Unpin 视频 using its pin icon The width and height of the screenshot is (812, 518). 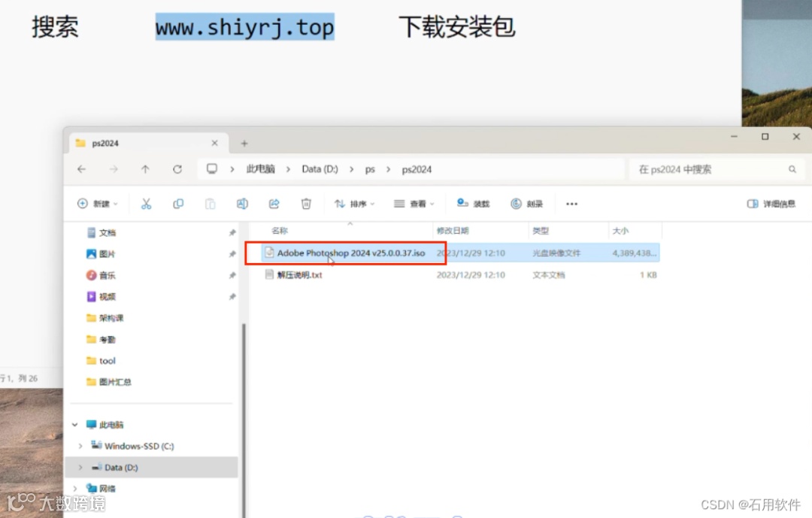pyautogui.click(x=232, y=296)
